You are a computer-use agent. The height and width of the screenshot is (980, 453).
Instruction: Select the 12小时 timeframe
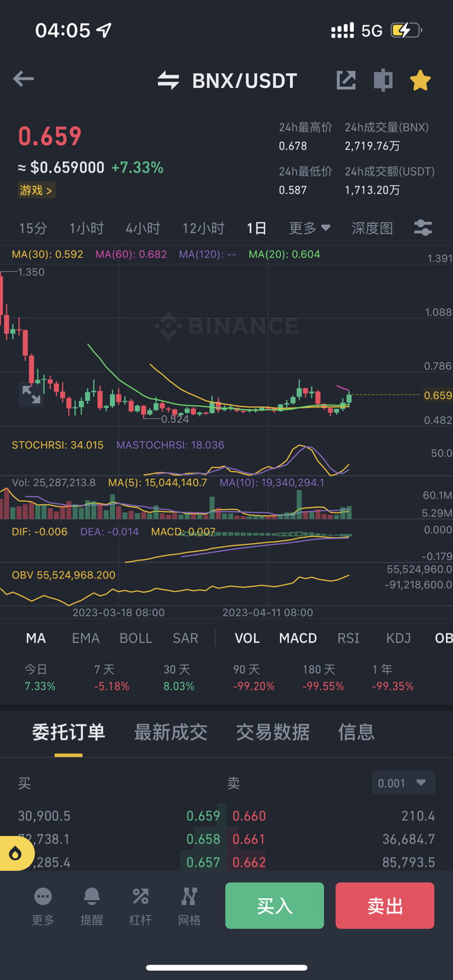tap(204, 228)
